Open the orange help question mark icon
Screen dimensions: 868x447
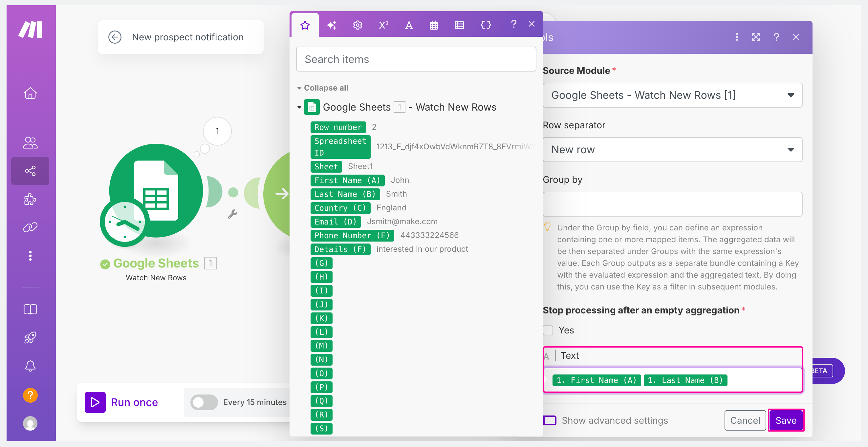point(30,395)
